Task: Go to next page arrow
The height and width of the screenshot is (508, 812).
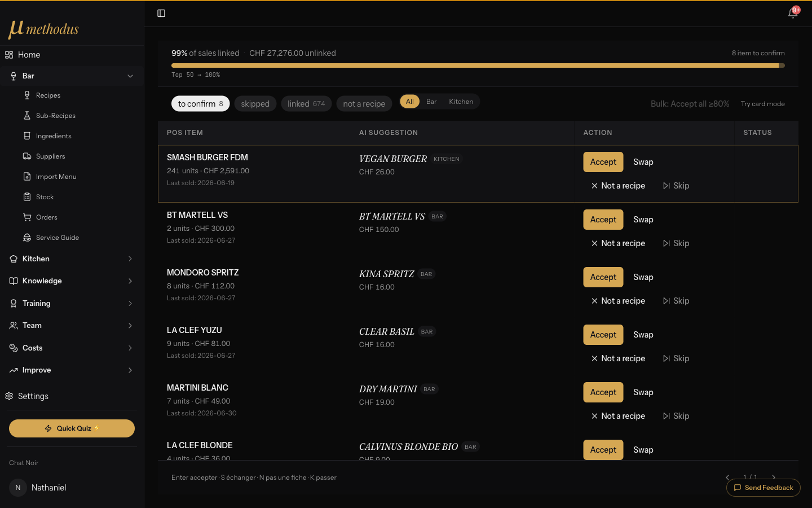Action: coord(774,478)
